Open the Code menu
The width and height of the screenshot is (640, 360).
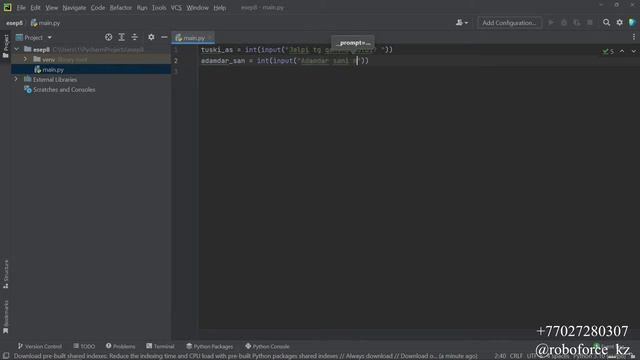pos(98,8)
